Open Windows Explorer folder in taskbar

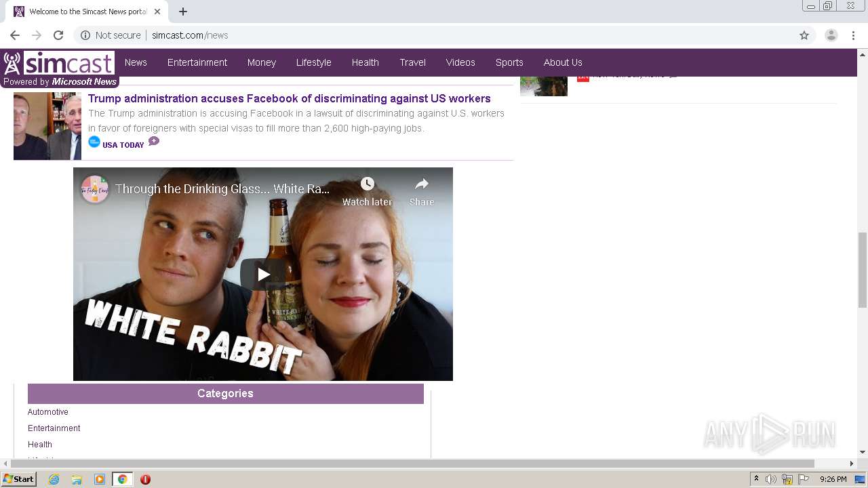pyautogui.click(x=77, y=479)
